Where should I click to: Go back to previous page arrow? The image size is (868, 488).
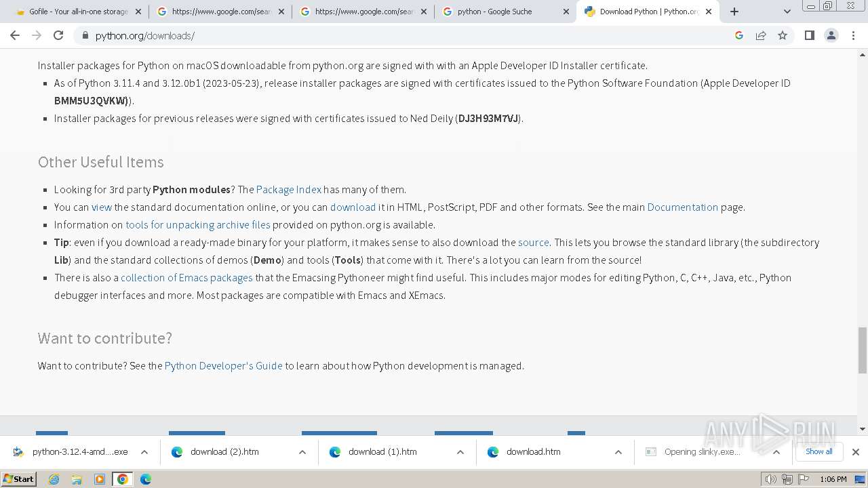15,35
